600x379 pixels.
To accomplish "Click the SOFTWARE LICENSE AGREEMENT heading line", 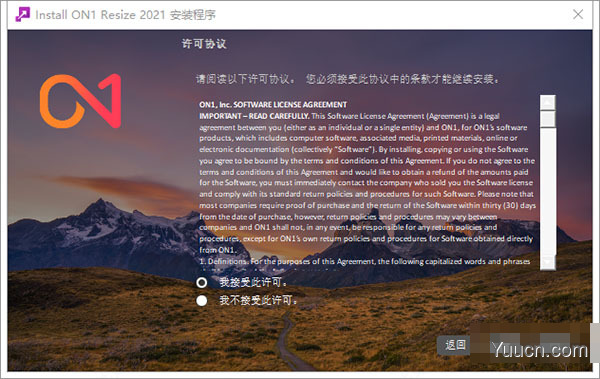I will pyautogui.click(x=273, y=105).
